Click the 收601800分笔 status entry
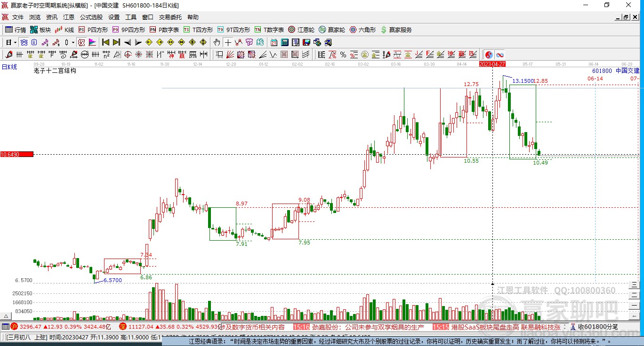Viewport: 644px width, 346px height. coord(598,327)
